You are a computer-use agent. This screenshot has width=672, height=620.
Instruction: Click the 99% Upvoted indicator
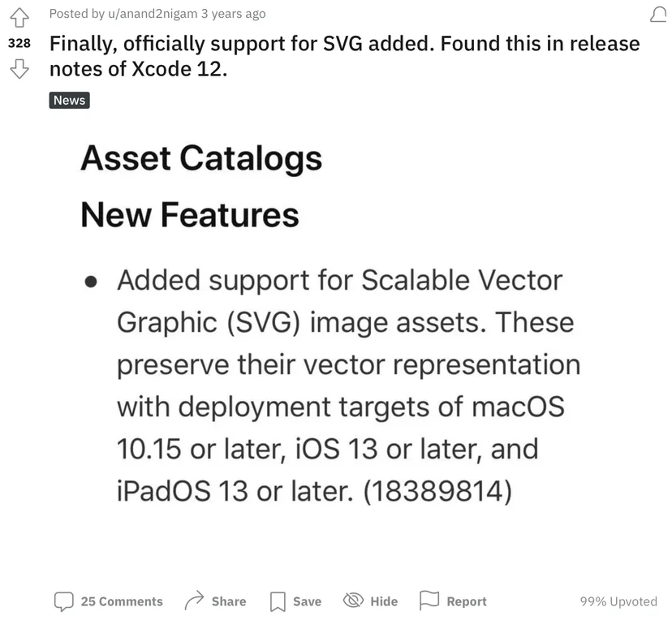coord(618,601)
